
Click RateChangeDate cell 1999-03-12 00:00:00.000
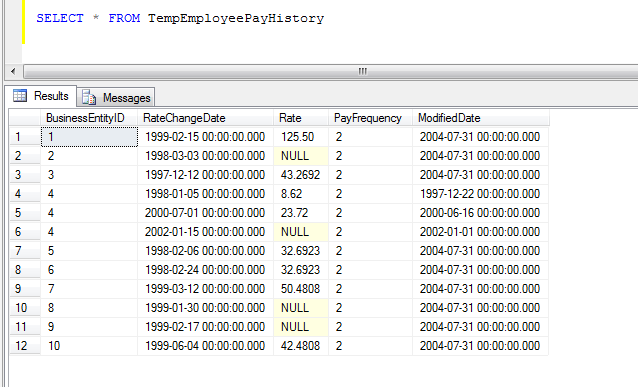coord(205,289)
